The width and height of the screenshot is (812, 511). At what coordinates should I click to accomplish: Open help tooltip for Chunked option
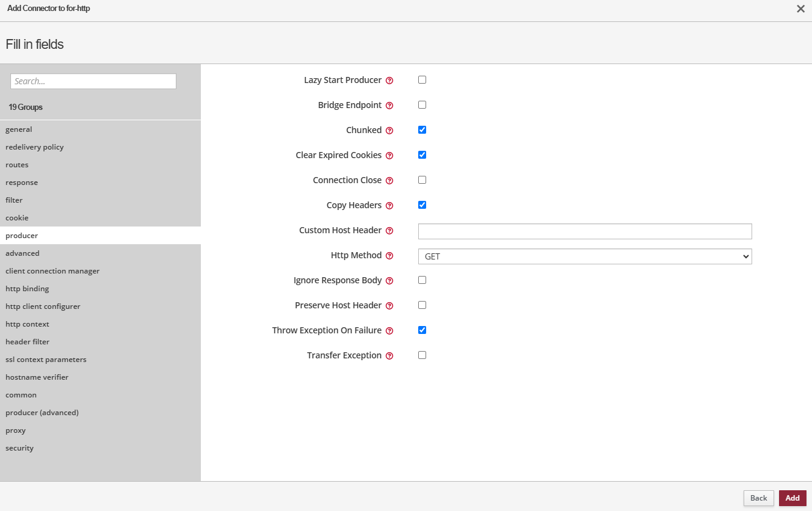point(390,131)
